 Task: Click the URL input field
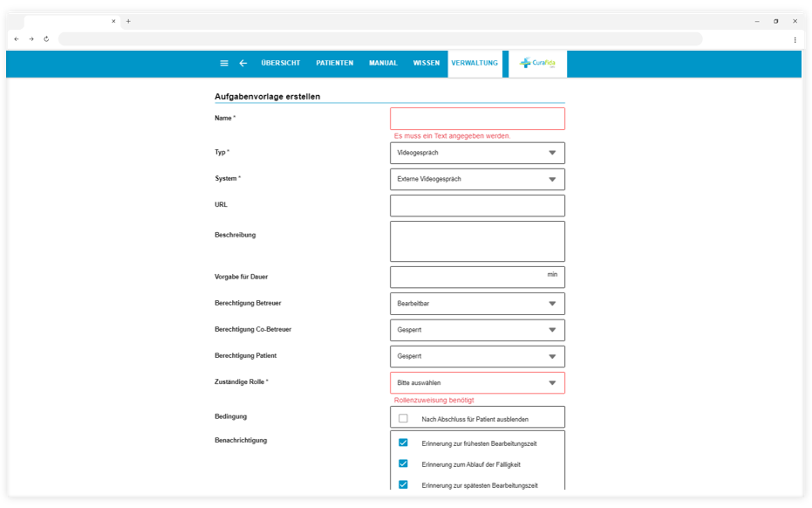coord(477,206)
